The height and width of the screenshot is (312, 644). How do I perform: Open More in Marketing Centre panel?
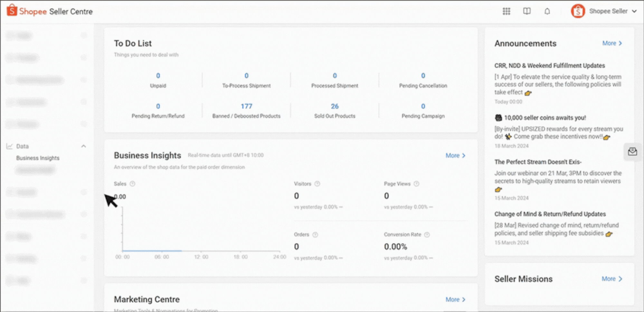(x=455, y=299)
